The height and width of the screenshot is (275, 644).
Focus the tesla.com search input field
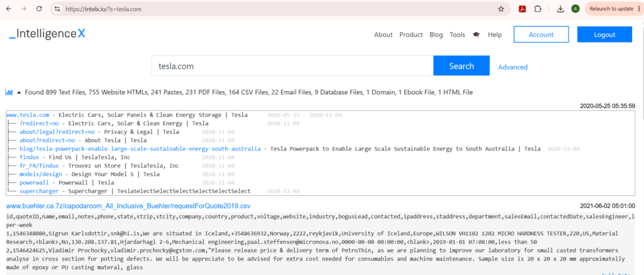point(292,66)
